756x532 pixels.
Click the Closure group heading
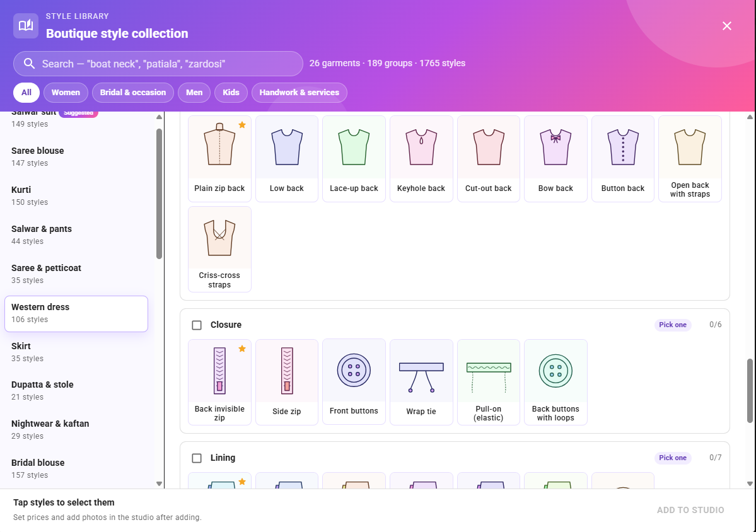(x=226, y=325)
